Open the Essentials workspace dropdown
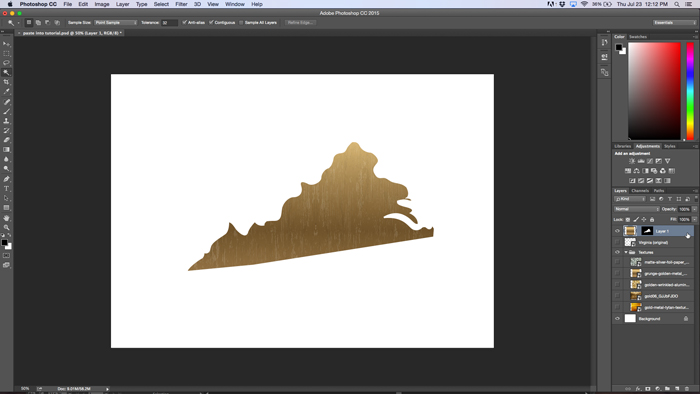Screen dimensions: 700x394 click(x=675, y=22)
